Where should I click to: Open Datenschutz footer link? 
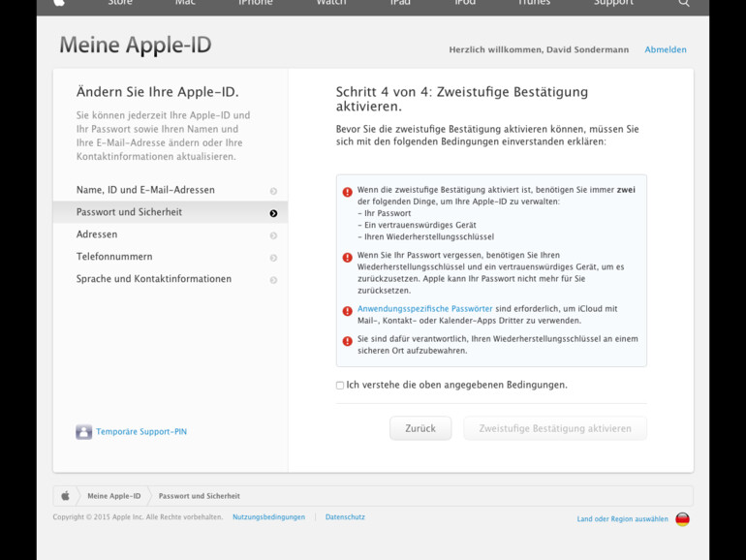pos(345,516)
